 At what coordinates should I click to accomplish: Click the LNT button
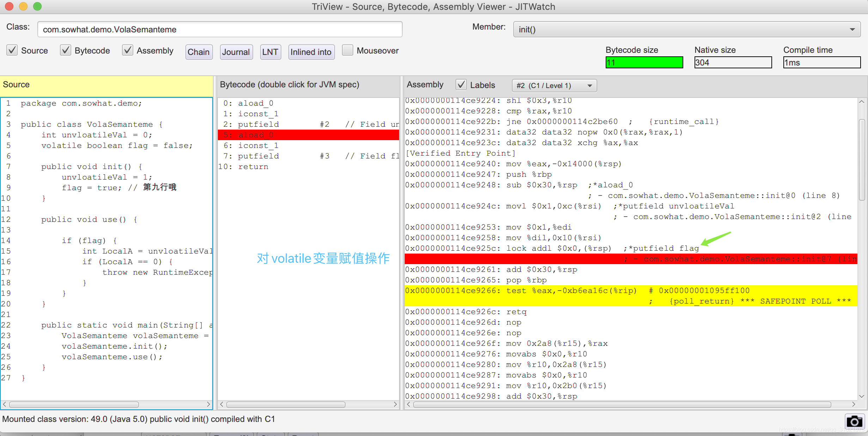[x=270, y=52]
